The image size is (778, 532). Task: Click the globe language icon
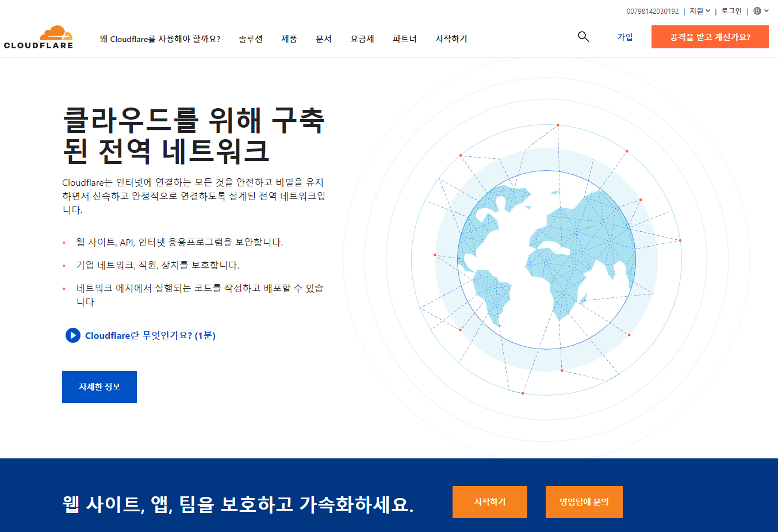click(x=757, y=11)
